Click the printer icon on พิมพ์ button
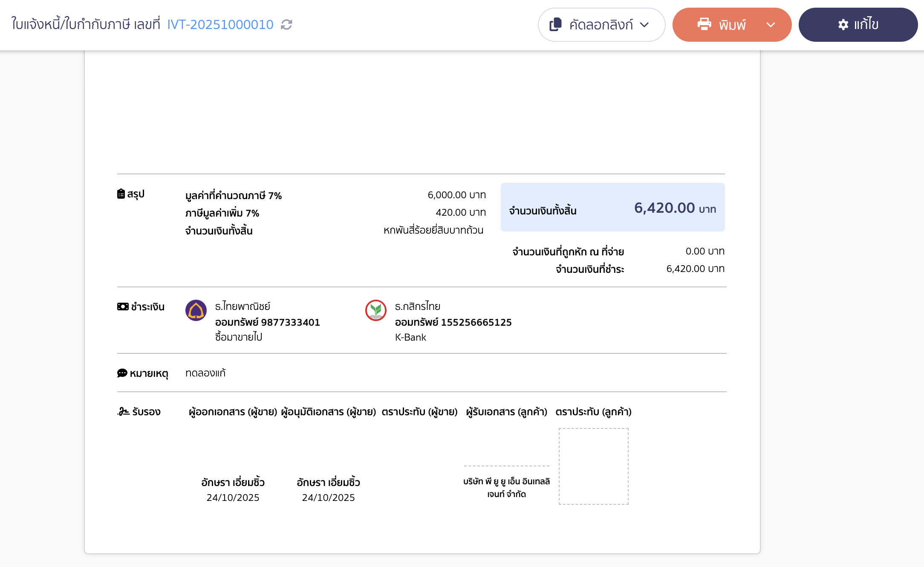This screenshot has width=924, height=567. 704,24
